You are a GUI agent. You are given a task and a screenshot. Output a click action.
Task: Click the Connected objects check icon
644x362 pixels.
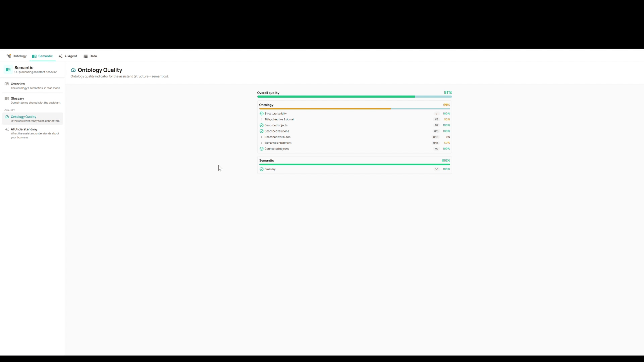click(262, 149)
